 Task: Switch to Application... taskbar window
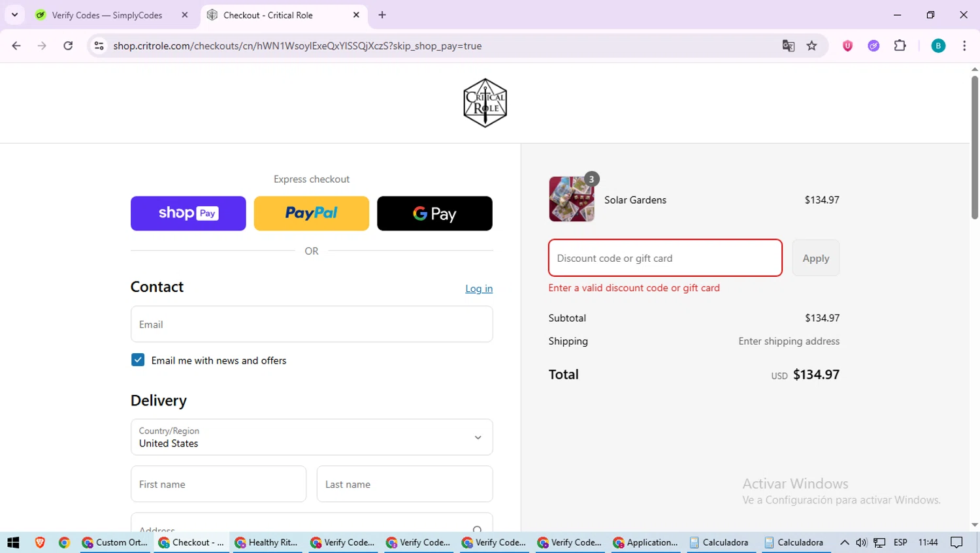coord(645,543)
